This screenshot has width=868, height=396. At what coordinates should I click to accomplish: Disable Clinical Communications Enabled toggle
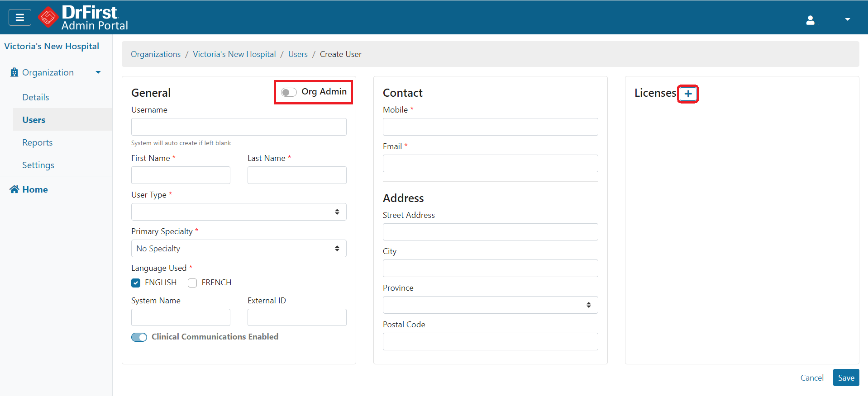139,337
